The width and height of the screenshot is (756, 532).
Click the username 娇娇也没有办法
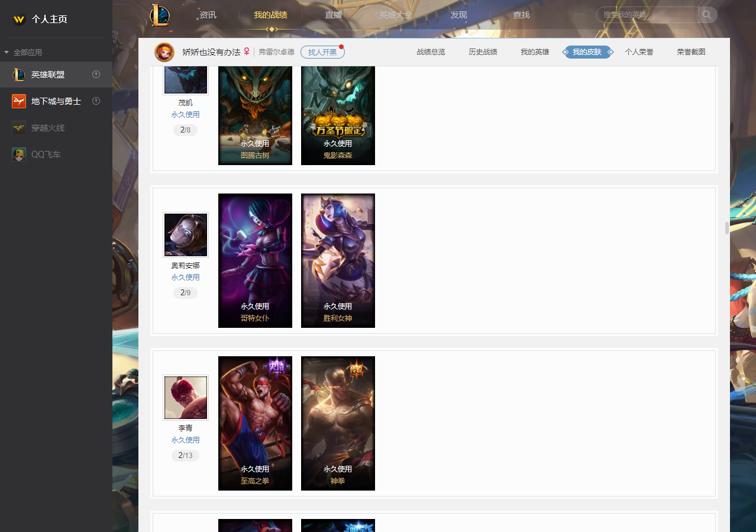click(211, 52)
